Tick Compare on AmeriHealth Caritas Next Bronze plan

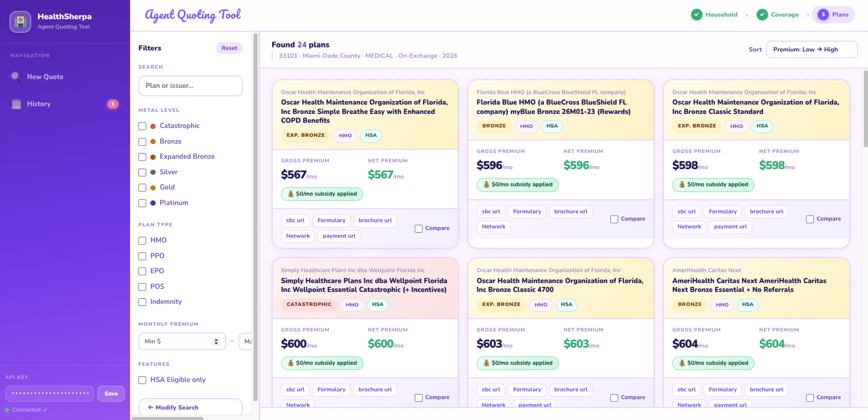click(x=810, y=398)
